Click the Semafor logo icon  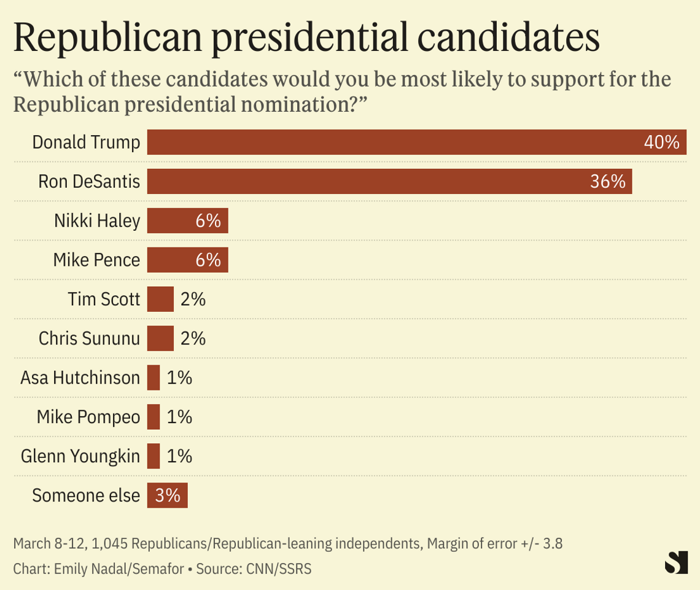coord(676,563)
